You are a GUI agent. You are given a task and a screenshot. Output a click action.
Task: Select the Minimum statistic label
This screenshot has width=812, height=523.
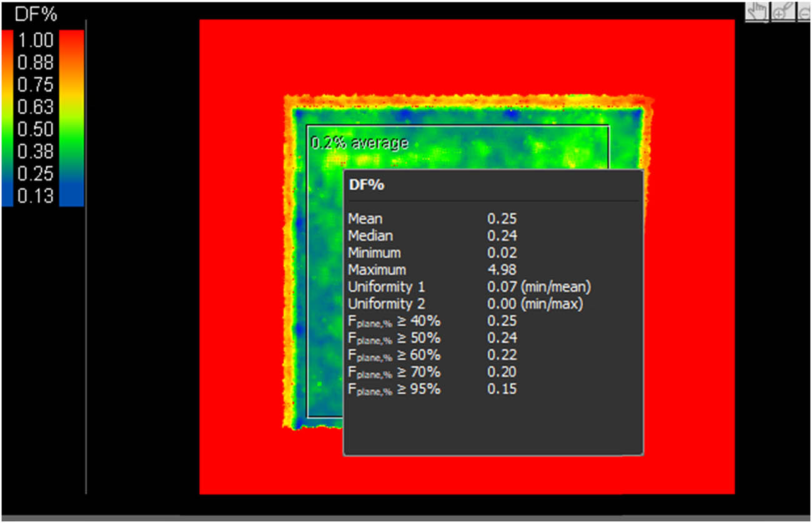click(x=375, y=253)
